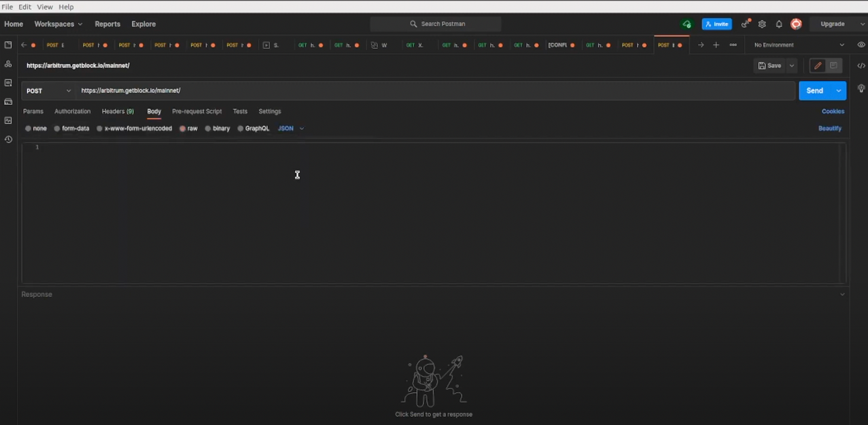This screenshot has width=868, height=425.
Task: Open the settings gear icon
Action: (x=762, y=24)
